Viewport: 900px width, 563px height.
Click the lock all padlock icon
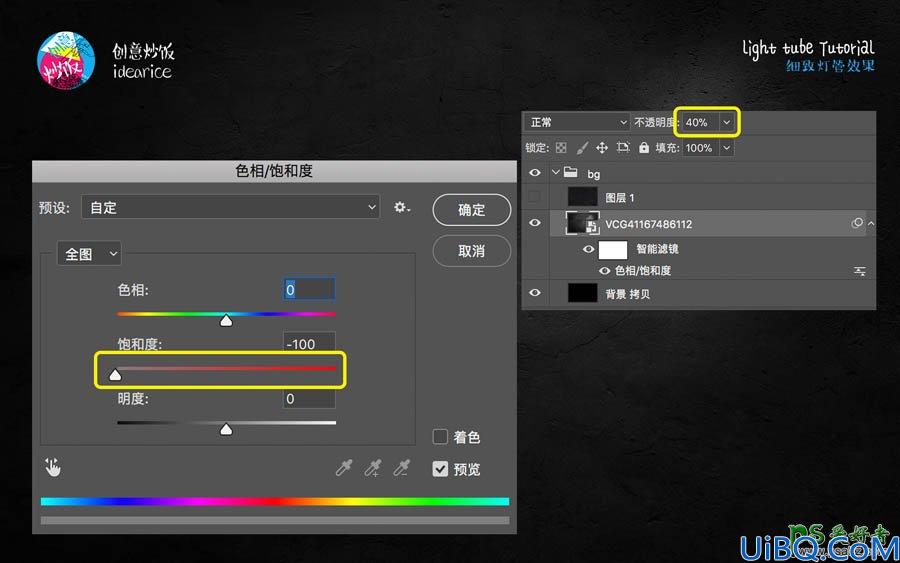coord(644,147)
